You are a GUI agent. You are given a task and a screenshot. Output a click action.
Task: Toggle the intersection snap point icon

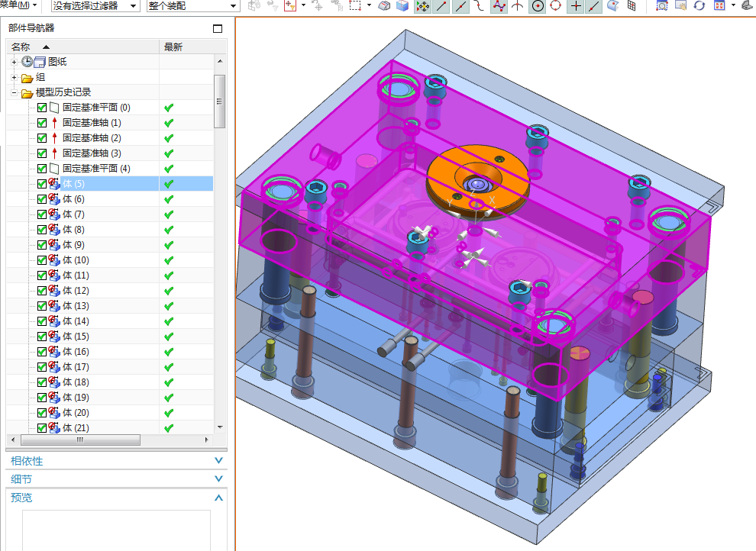click(517, 6)
